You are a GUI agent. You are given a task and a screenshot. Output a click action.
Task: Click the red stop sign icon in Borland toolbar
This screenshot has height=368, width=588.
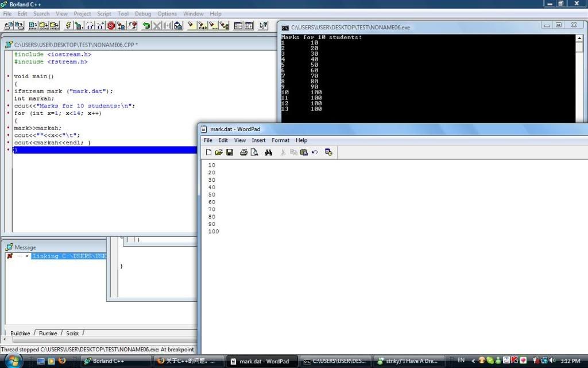111,25
